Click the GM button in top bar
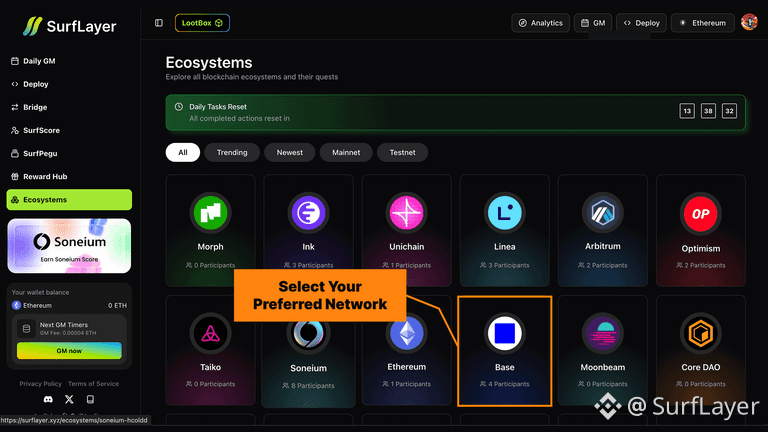The width and height of the screenshot is (768, 432). (593, 23)
